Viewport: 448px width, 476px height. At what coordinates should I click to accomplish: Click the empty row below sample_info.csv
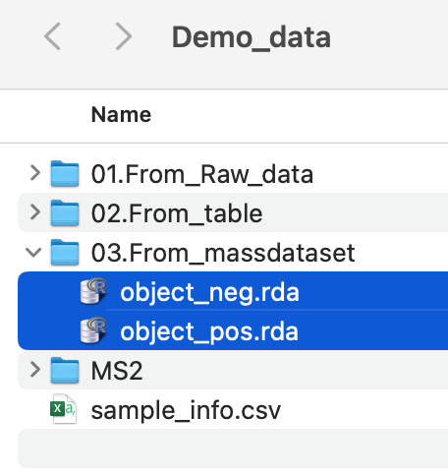(233, 448)
